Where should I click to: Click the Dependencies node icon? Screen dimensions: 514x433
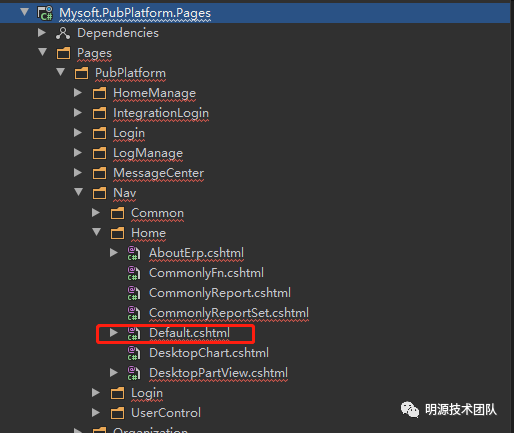click(x=63, y=33)
